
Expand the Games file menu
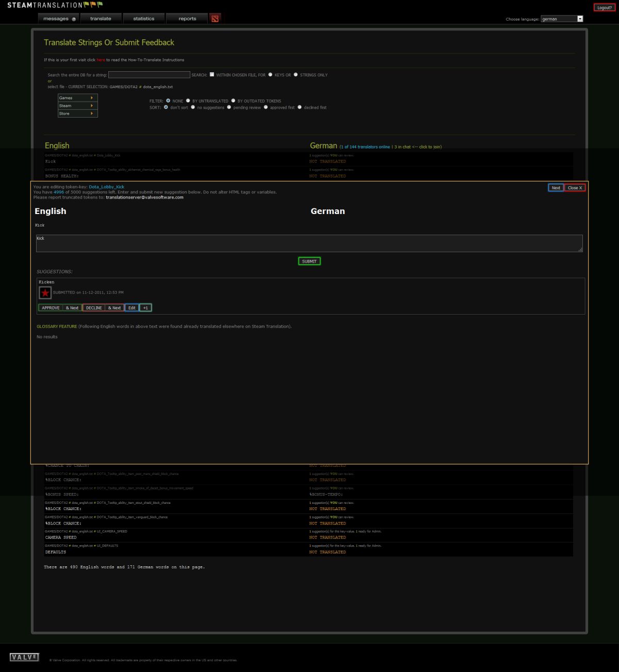(x=78, y=97)
